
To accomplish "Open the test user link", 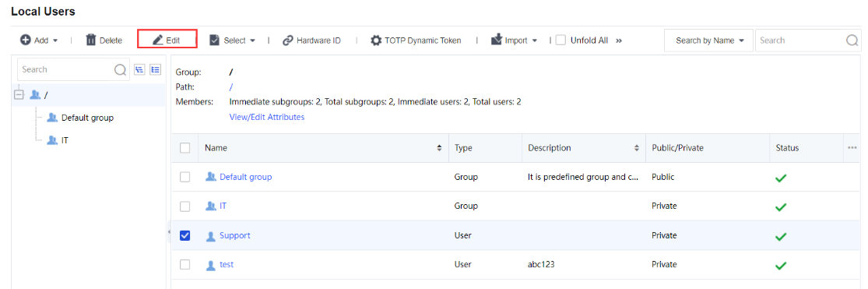I will (x=227, y=265).
